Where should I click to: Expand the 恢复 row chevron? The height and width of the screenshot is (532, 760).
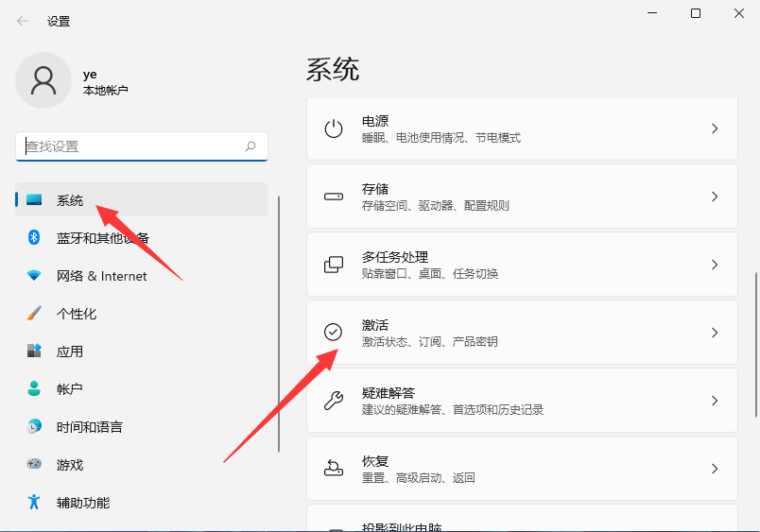[x=715, y=469]
